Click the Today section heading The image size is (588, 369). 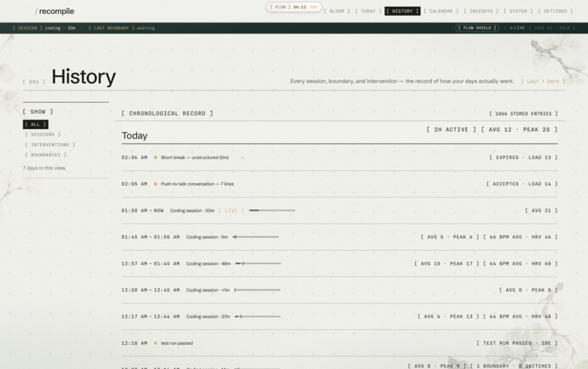134,136
